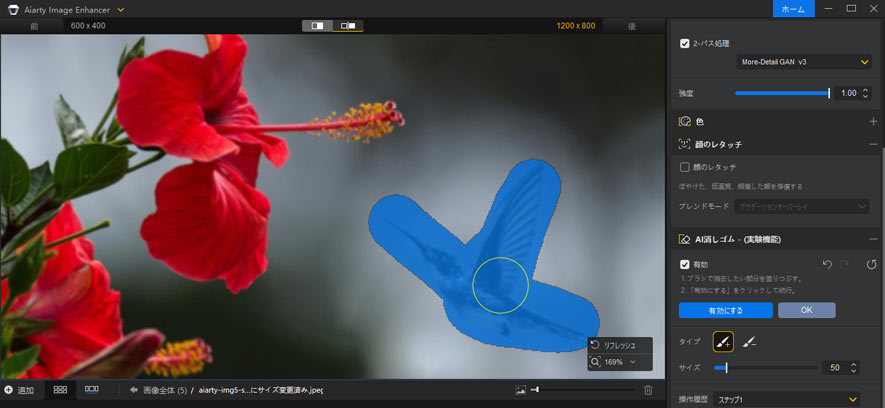The image size is (885, 408).
Task: Switch to split compare view icon
Action: pos(318,25)
